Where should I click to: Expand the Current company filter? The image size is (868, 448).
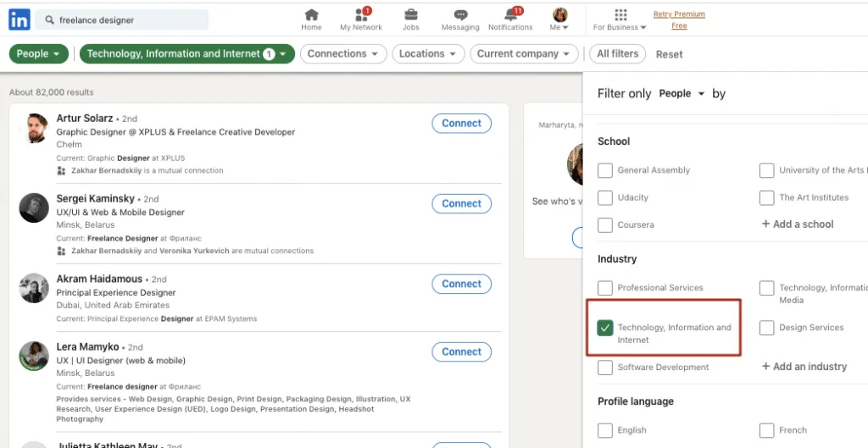click(x=524, y=53)
